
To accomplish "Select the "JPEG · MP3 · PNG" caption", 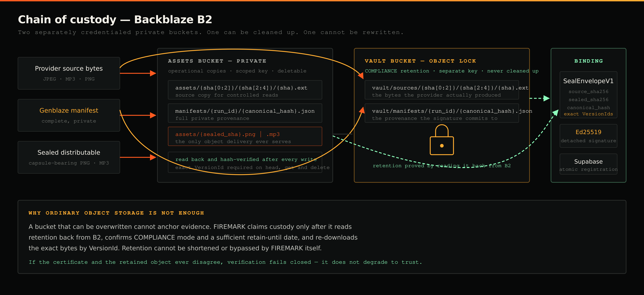I will (69, 79).
